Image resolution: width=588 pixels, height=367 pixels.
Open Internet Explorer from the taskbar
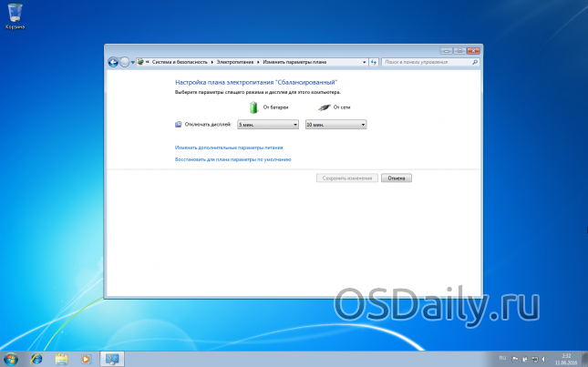click(37, 357)
